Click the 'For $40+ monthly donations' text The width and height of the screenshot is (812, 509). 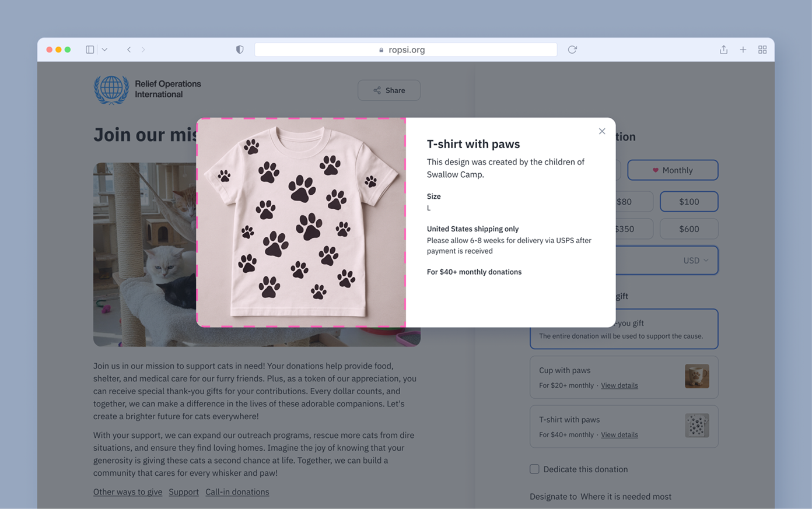[x=474, y=272]
